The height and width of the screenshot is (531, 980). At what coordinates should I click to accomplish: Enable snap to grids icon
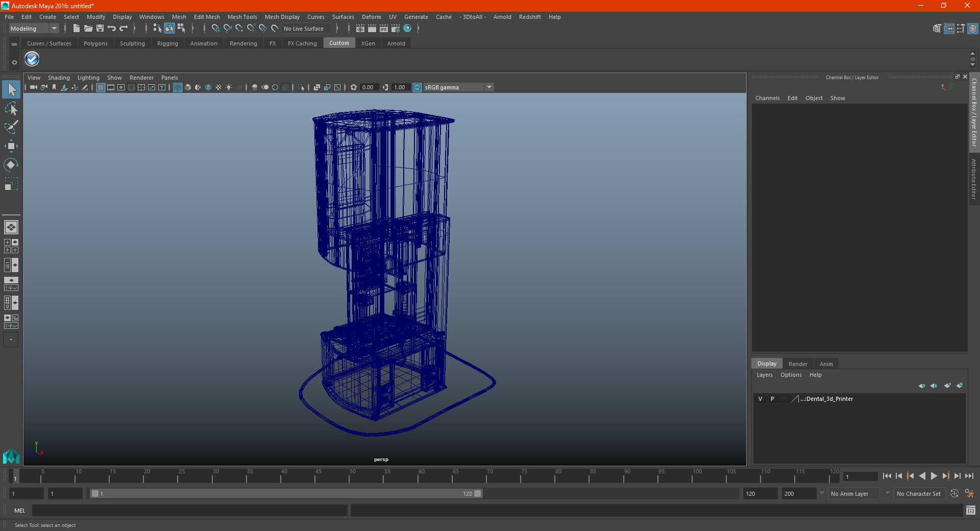(215, 29)
